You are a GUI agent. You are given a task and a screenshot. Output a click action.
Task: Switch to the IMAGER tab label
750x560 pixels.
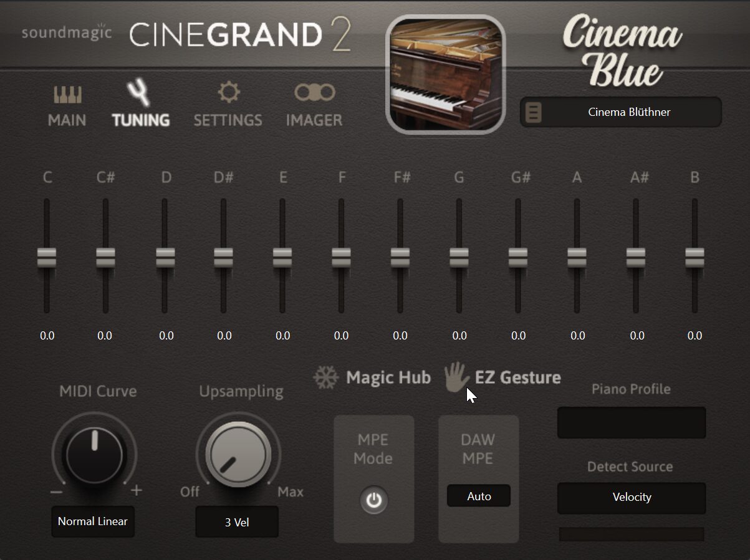click(x=314, y=120)
